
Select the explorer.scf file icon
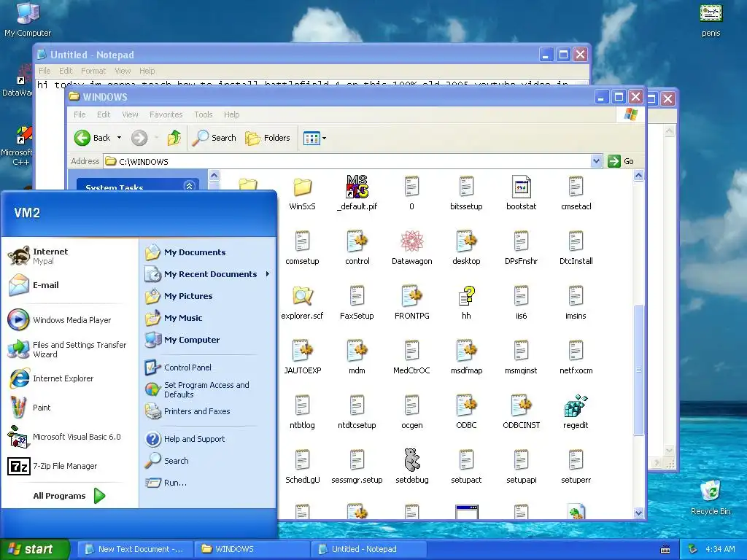302,296
